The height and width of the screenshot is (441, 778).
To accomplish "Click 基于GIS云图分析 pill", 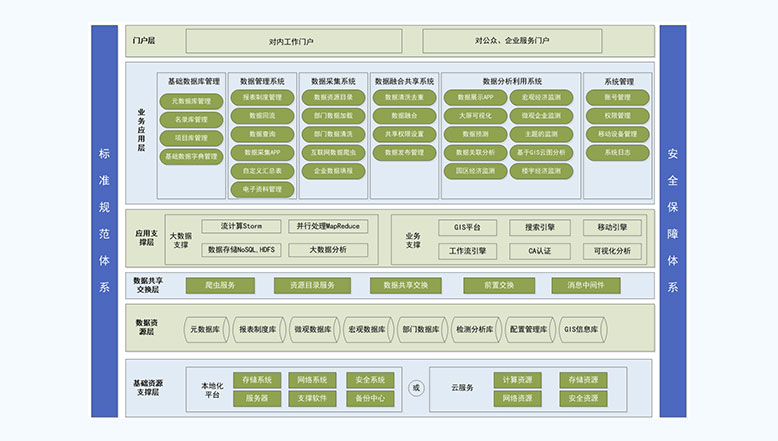I will click(x=541, y=152).
